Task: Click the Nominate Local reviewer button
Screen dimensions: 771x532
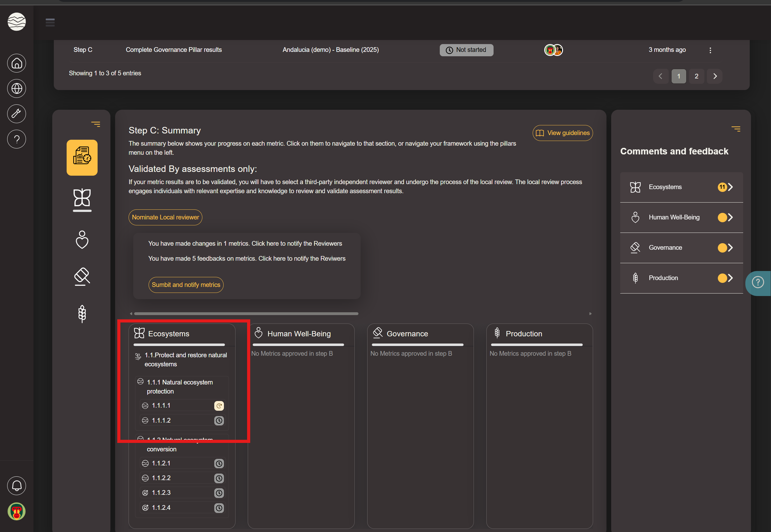Action: [x=165, y=217]
